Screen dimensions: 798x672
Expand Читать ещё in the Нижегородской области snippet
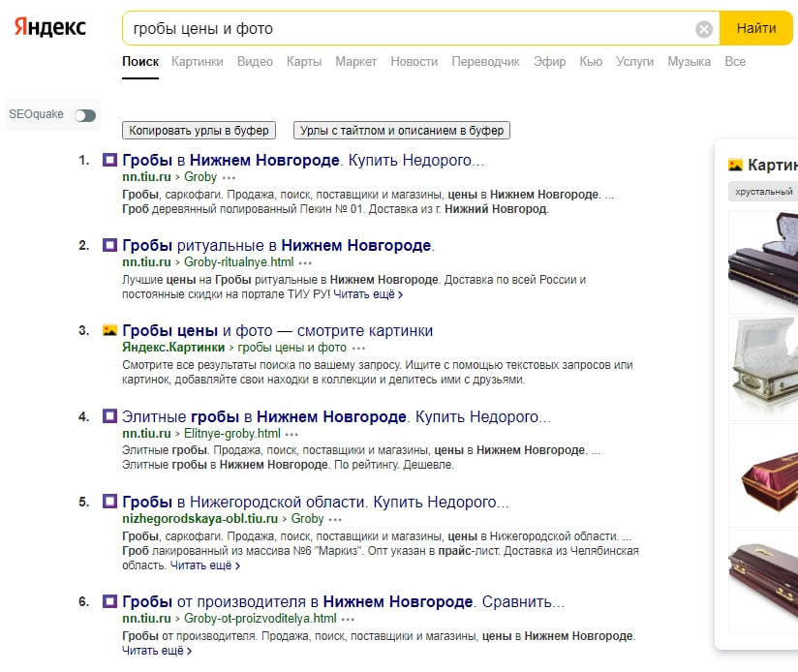(204, 565)
